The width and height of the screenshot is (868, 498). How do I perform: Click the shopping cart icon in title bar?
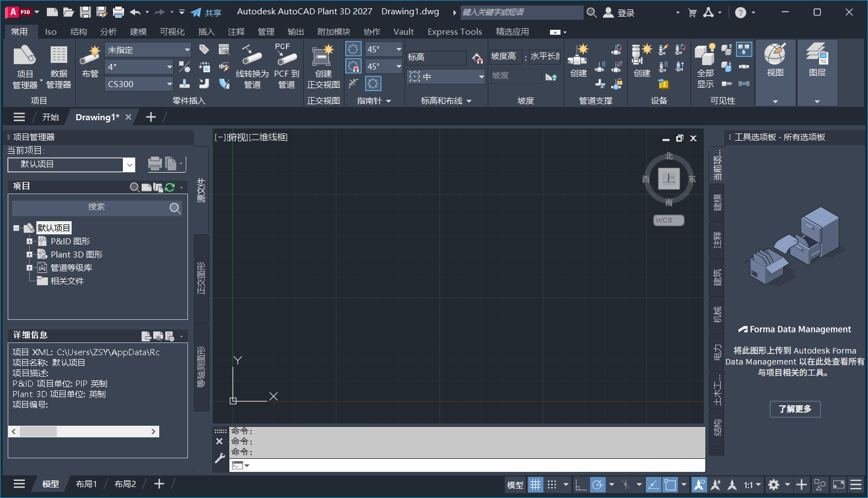[x=692, y=12]
